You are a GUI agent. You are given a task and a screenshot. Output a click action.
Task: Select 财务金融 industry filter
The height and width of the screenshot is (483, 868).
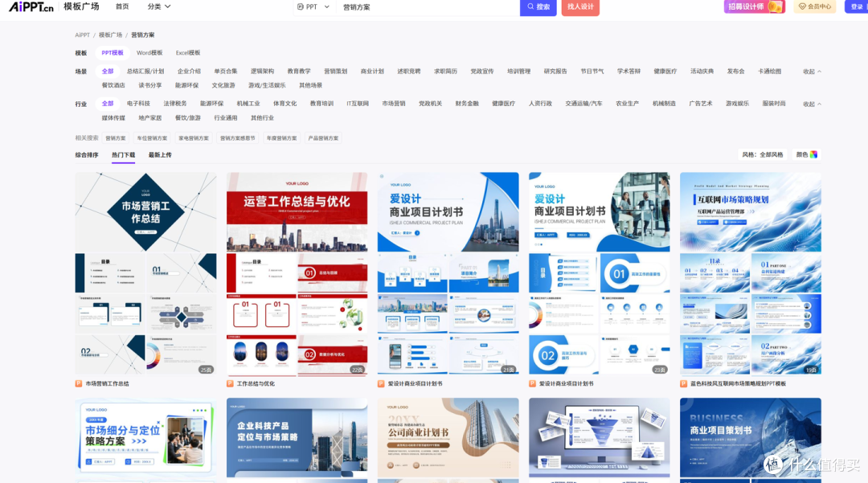467,104
